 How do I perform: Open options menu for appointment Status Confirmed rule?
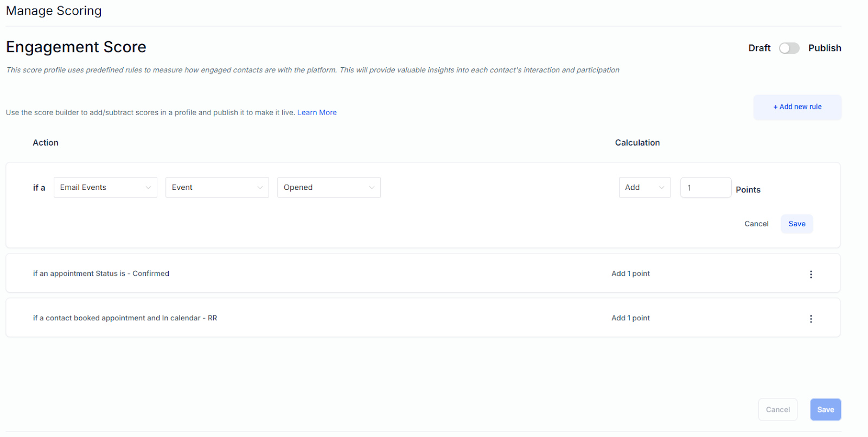[x=811, y=274]
